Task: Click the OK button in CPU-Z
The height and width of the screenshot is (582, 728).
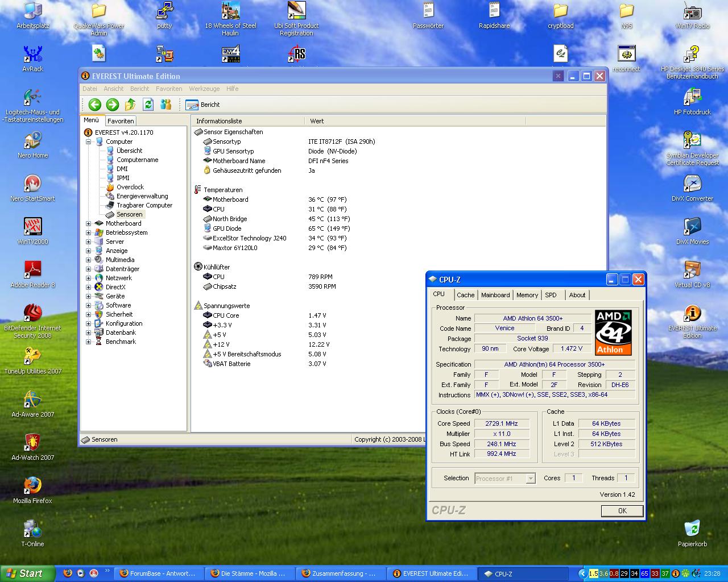Action: point(622,511)
